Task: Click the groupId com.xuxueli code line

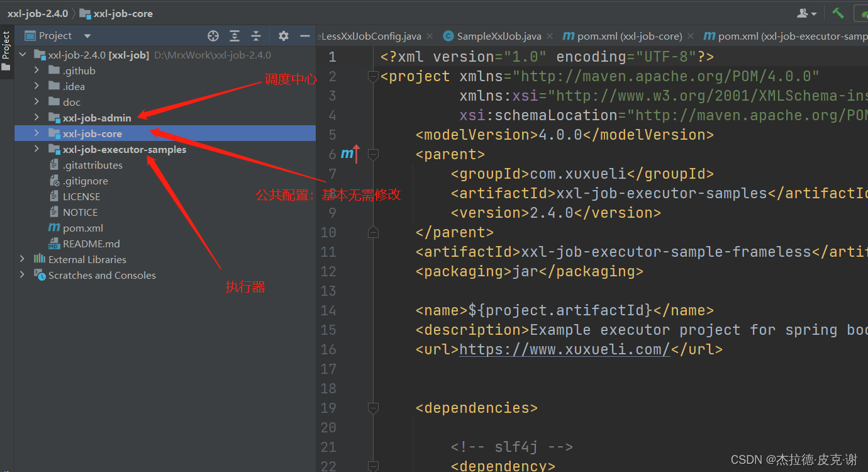Action: [x=582, y=174]
